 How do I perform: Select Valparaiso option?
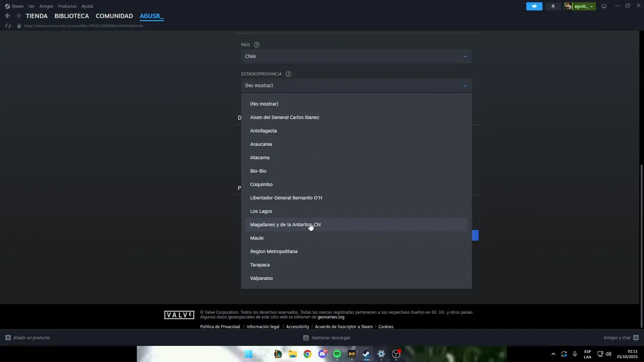(x=356, y=278)
